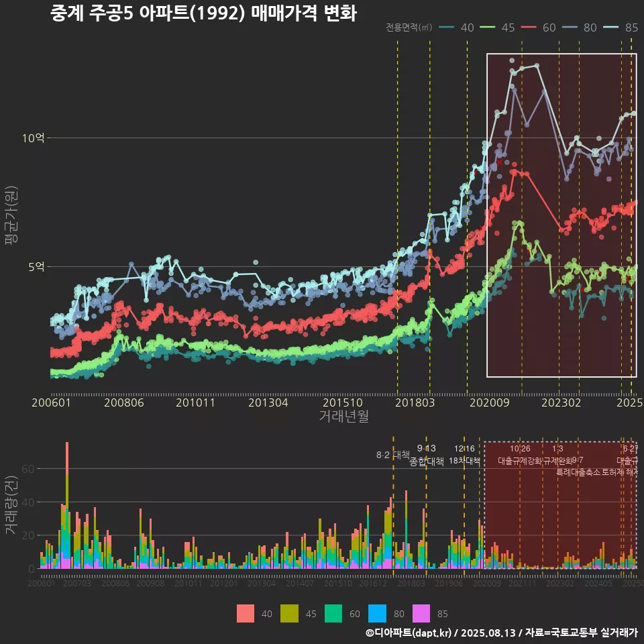Click the 60㎡ red line legend entry
The width and height of the screenshot is (644, 644).
pyautogui.click(x=539, y=28)
